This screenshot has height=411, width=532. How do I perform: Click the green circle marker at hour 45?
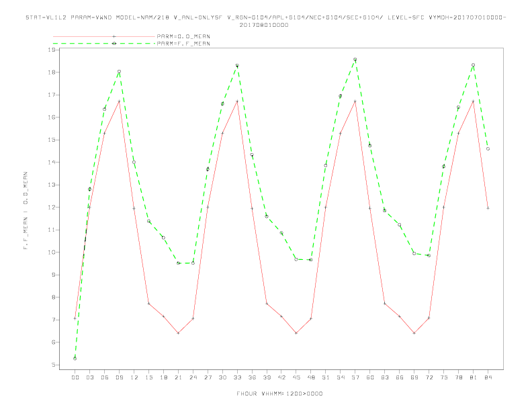tap(296, 259)
